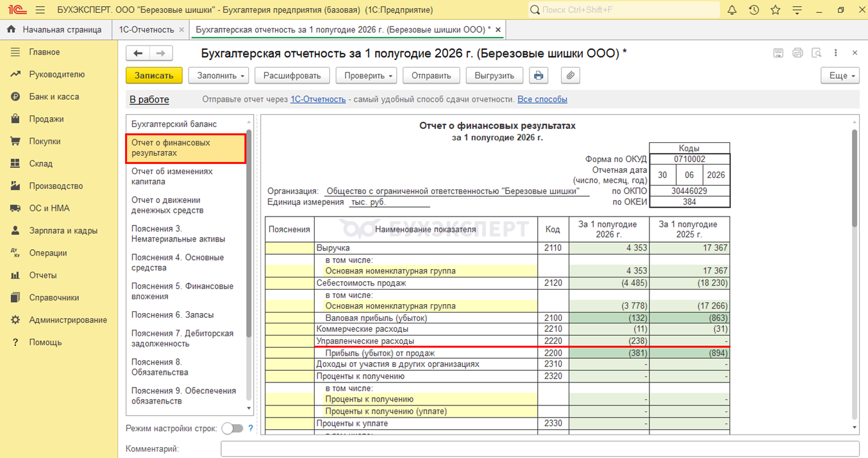
Task: Switch to the 1С-Отчетность tab
Action: (147, 29)
